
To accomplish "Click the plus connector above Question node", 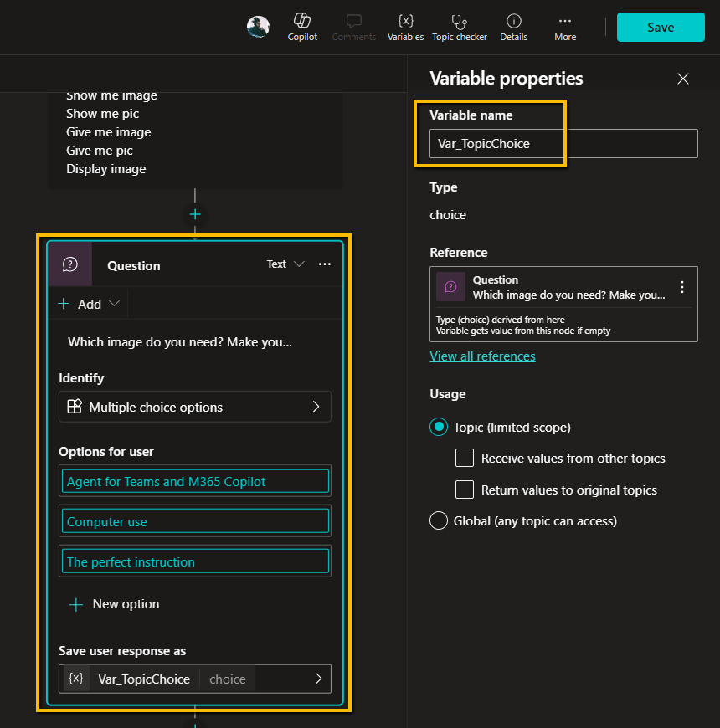I will click(x=195, y=215).
